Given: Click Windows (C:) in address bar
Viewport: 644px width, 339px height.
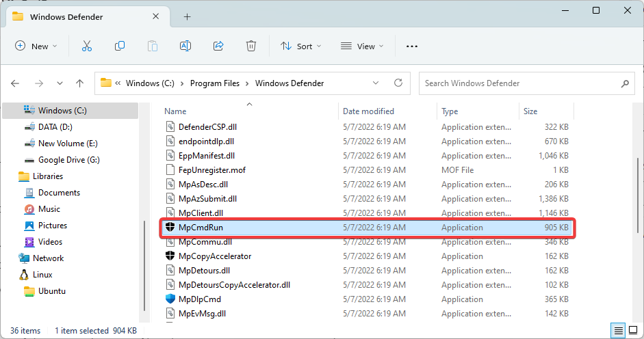Looking at the screenshot, I should click(150, 83).
